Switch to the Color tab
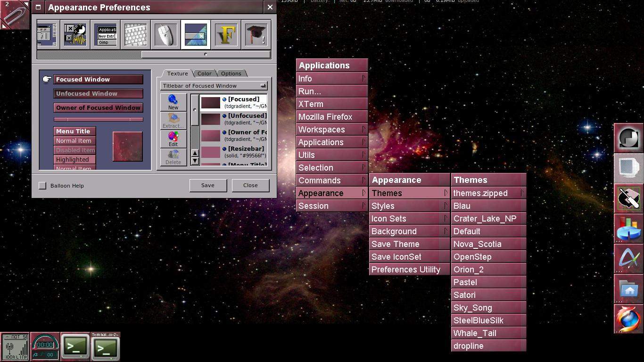Screen dimensions: 644x362 tap(204, 74)
